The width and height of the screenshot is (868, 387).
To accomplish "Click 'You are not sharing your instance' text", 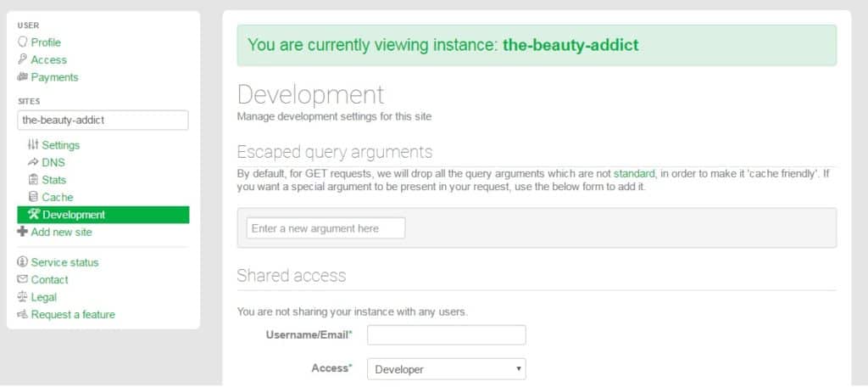I will click(352, 311).
